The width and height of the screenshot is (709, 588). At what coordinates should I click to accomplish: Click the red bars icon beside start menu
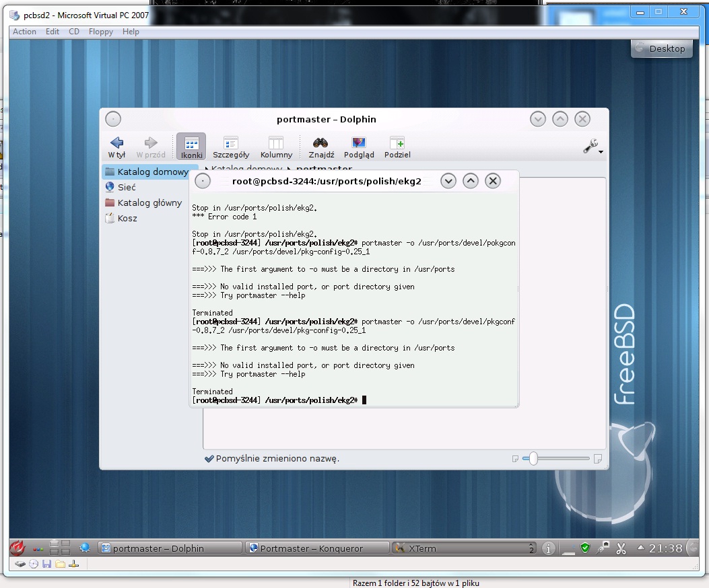38,549
